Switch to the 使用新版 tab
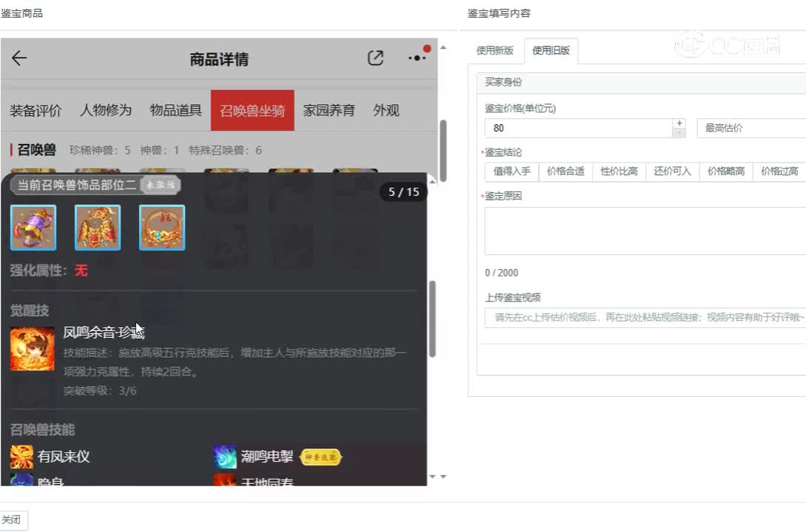 [x=495, y=50]
